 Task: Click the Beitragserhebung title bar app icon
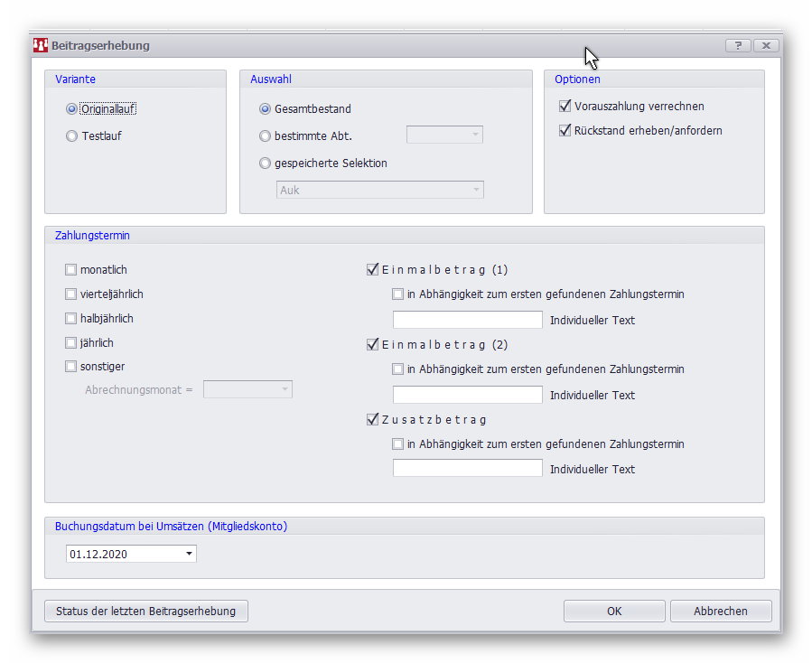click(41, 45)
